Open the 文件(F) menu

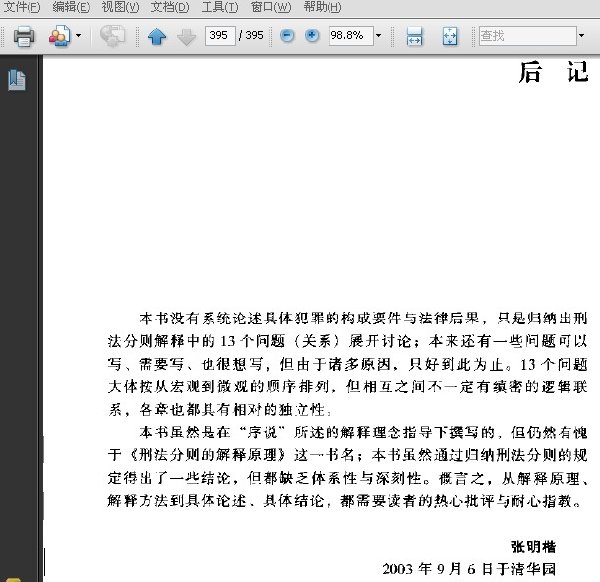coord(21,7)
